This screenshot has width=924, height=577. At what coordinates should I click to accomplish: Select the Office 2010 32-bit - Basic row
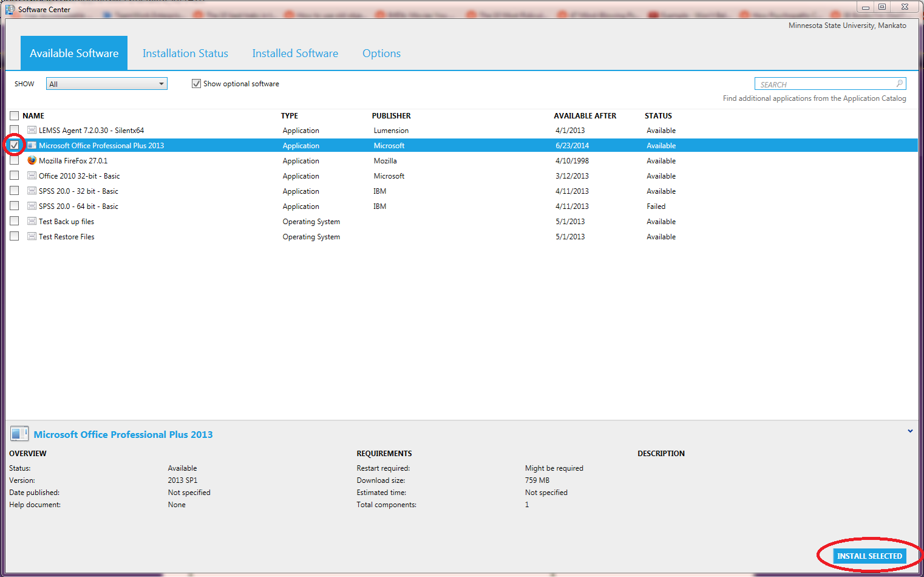(463, 176)
